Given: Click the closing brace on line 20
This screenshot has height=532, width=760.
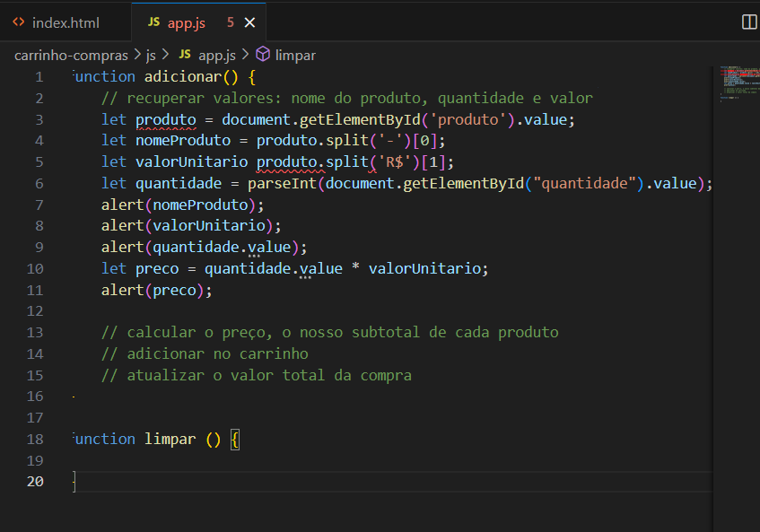Looking at the screenshot, I should pyautogui.click(x=74, y=482).
